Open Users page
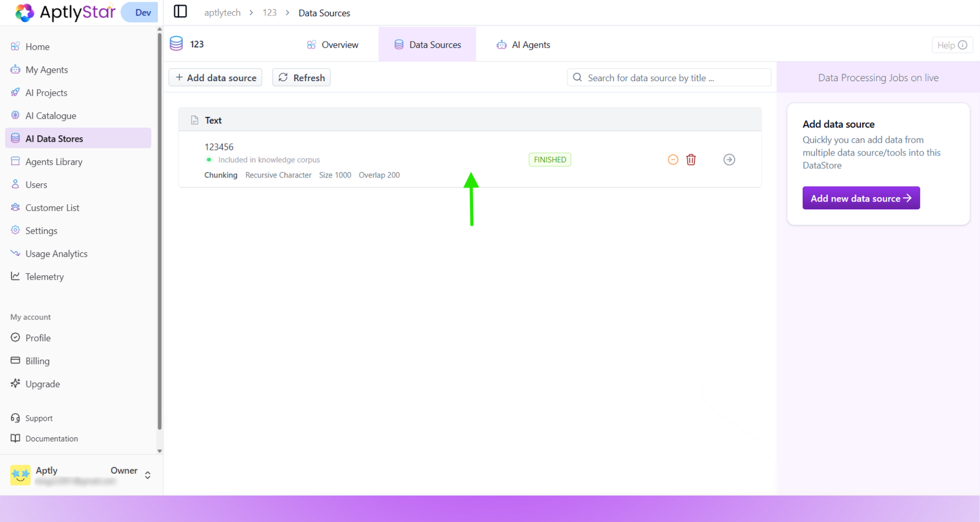This screenshot has height=522, width=980. (78, 185)
